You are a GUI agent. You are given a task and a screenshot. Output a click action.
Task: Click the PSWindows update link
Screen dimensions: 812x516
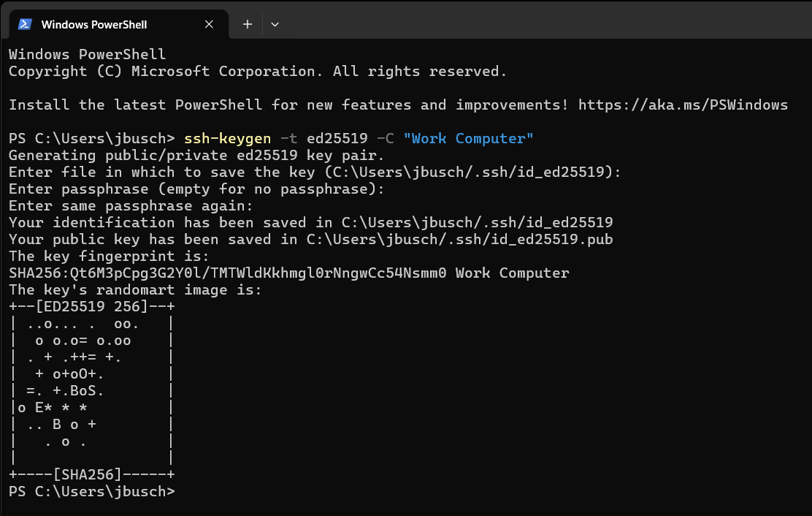coord(682,105)
